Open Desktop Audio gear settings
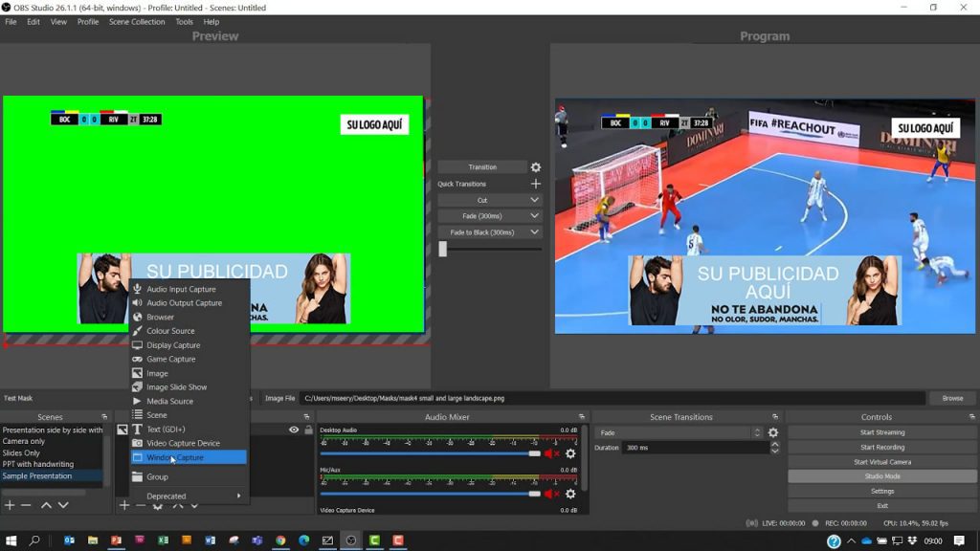Image resolution: width=980 pixels, height=551 pixels. click(570, 453)
